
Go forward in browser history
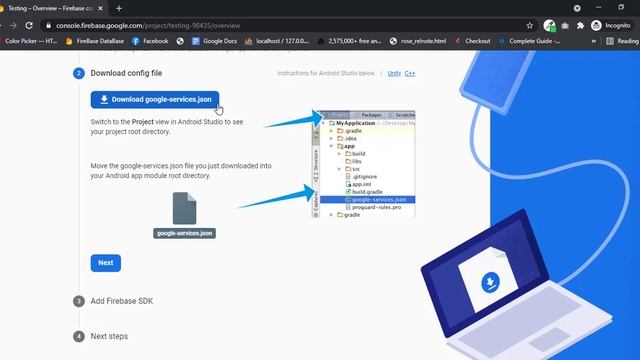pyautogui.click(x=13, y=25)
